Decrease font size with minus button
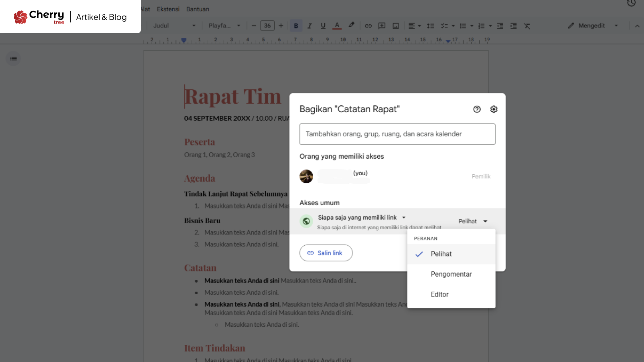The image size is (644, 362). tap(254, 26)
